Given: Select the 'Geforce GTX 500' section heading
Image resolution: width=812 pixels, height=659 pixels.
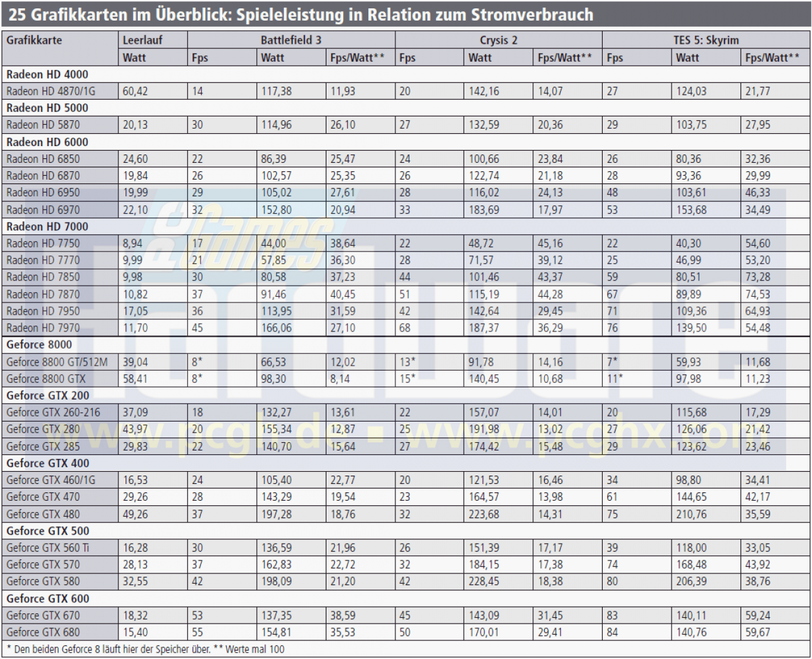Looking at the screenshot, I should [48, 530].
